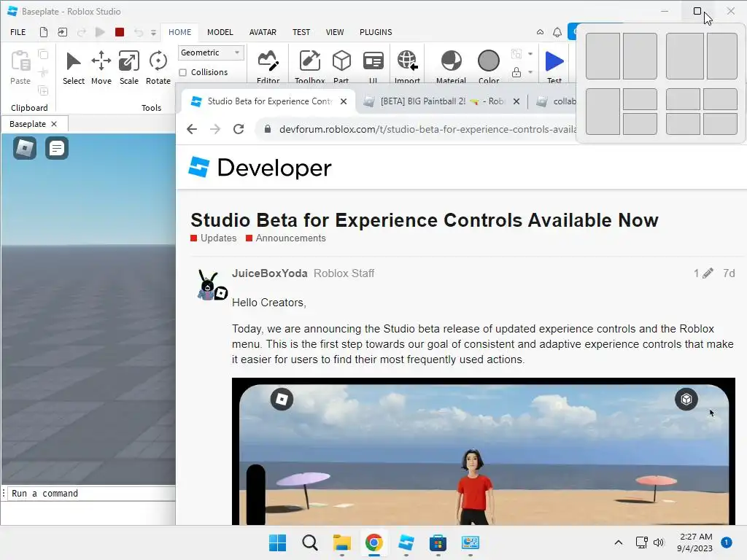This screenshot has height=560, width=747.
Task: Open the chat icon in the viewport
Action: point(57,148)
